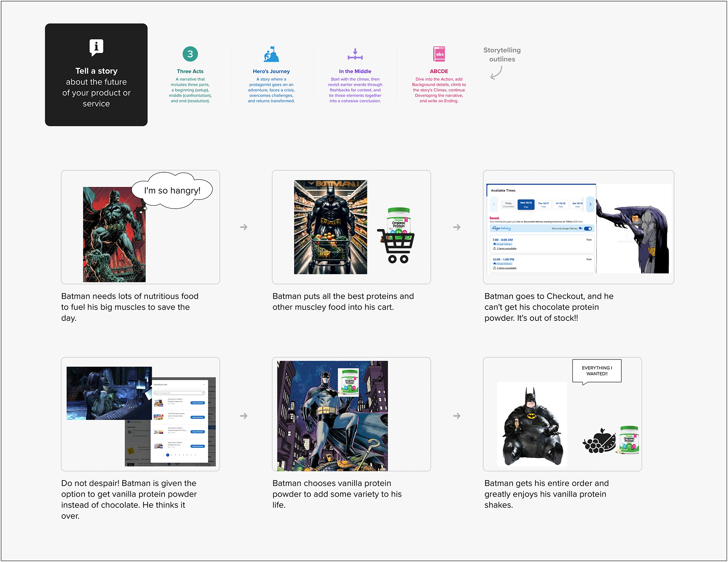Click the Hero's Journey climber icon
The image size is (728, 562).
tap(271, 54)
